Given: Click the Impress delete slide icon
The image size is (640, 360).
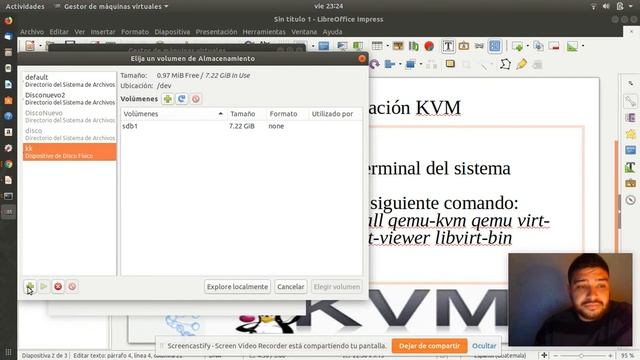Looking at the screenshot, I should pos(554,46).
